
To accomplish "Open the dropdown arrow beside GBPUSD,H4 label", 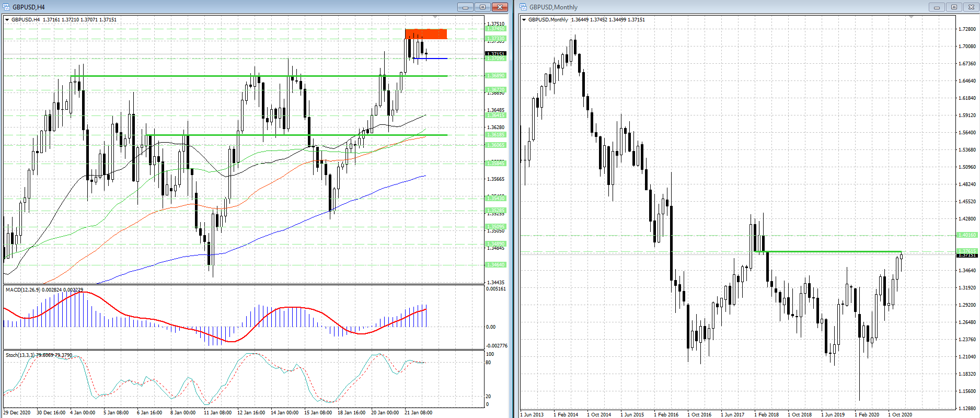I will tap(7, 20).
